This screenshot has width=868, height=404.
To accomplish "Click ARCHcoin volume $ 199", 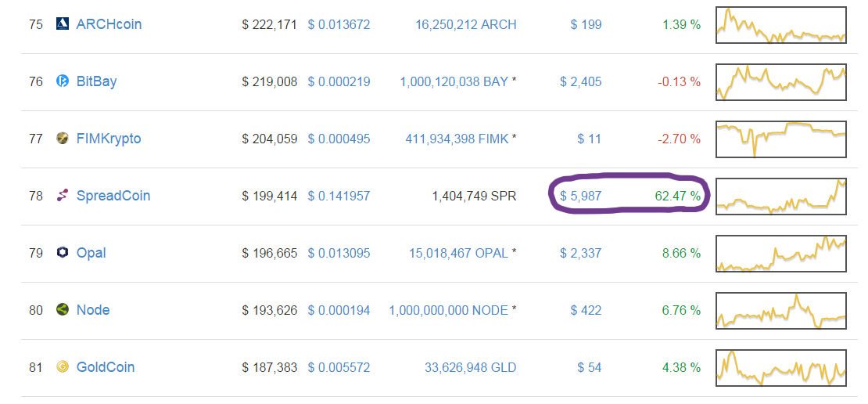I will coord(586,24).
